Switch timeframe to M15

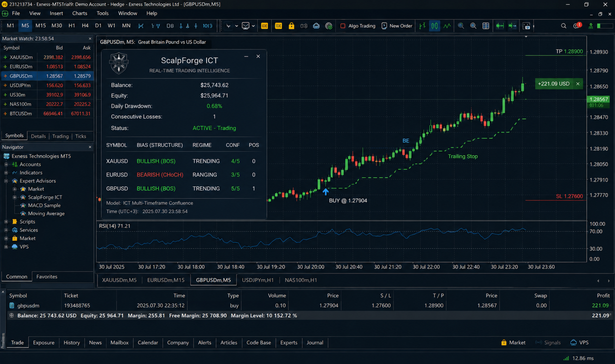[x=40, y=26]
